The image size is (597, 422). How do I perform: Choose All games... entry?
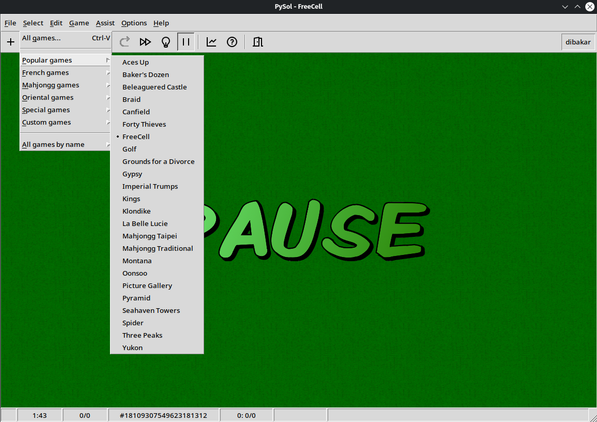click(65, 38)
